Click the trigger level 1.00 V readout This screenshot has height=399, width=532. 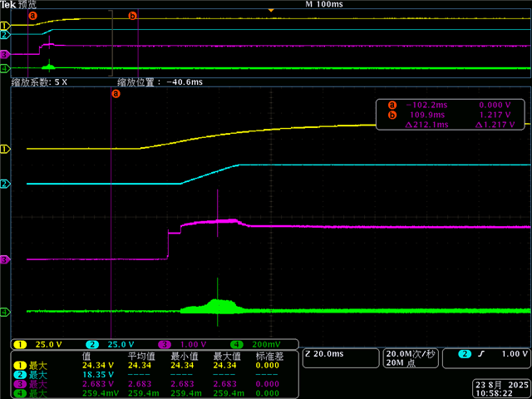515,354
